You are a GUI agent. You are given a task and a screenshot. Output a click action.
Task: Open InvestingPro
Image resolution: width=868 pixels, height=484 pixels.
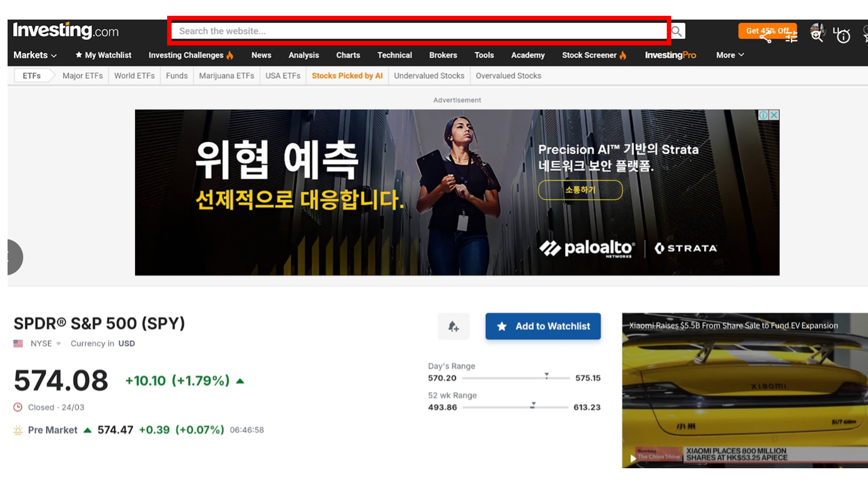671,55
